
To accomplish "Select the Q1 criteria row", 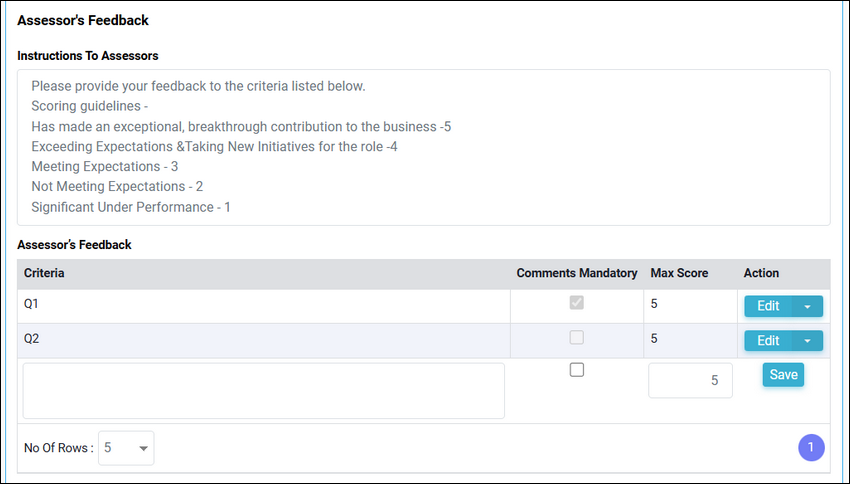I will pos(424,306).
